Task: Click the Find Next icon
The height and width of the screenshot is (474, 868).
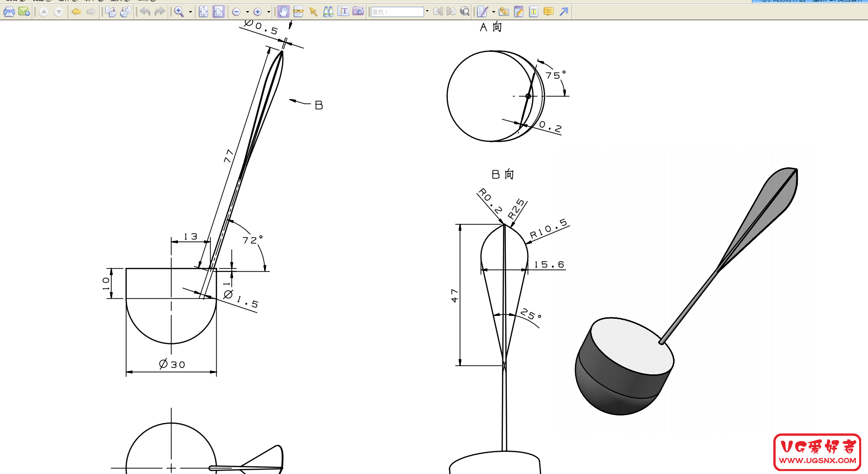Action: pyautogui.click(x=451, y=12)
